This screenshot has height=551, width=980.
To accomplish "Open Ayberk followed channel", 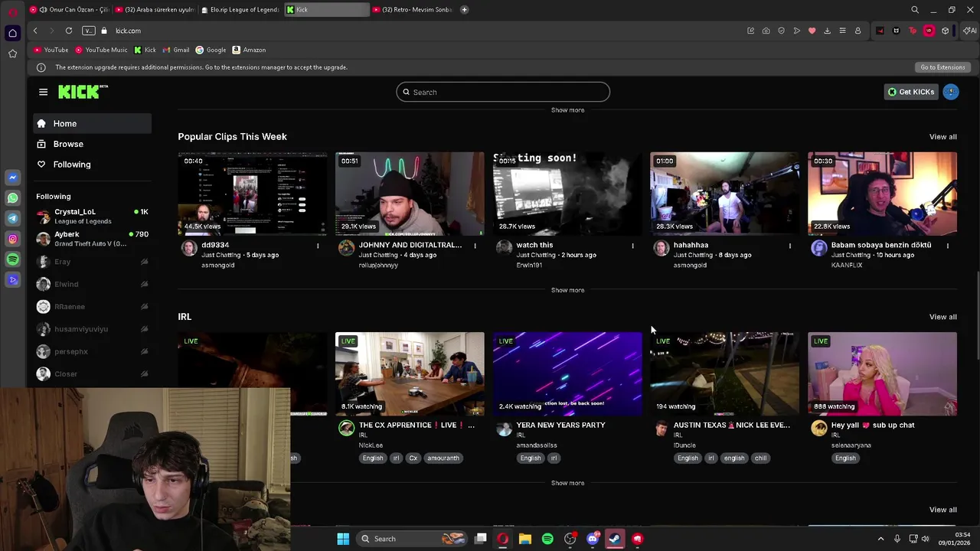I will pos(92,239).
